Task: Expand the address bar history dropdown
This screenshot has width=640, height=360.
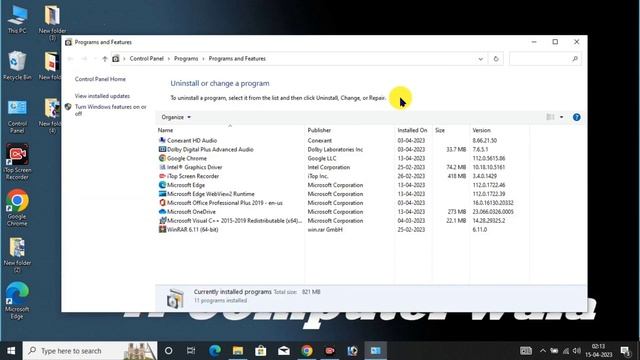Action: [480, 59]
